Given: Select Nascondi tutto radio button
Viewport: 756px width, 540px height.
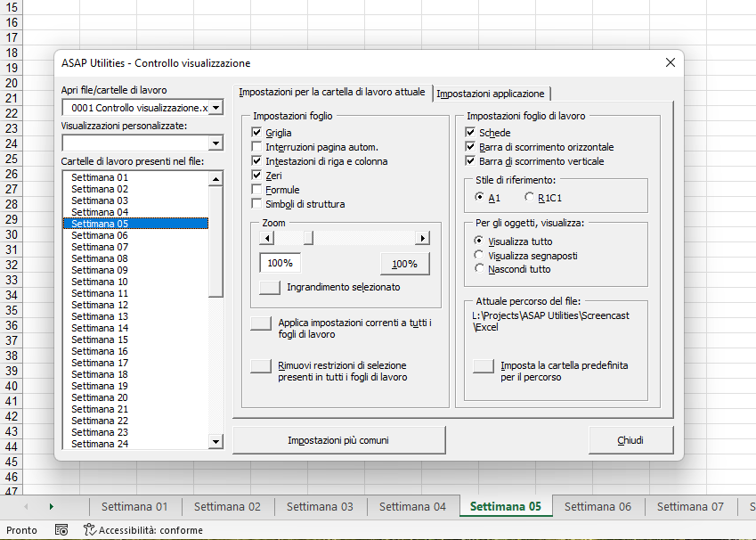Looking at the screenshot, I should (479, 268).
